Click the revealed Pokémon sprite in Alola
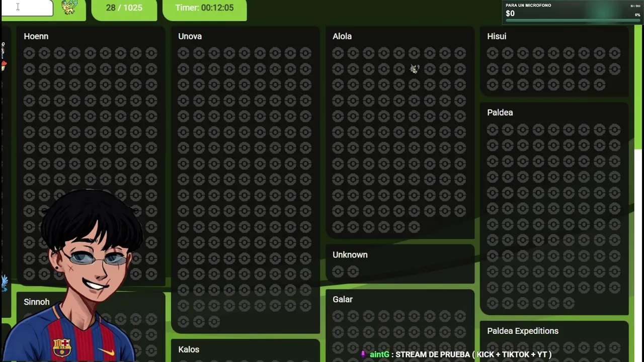Viewport: 644px width, 362px height. [x=414, y=69]
